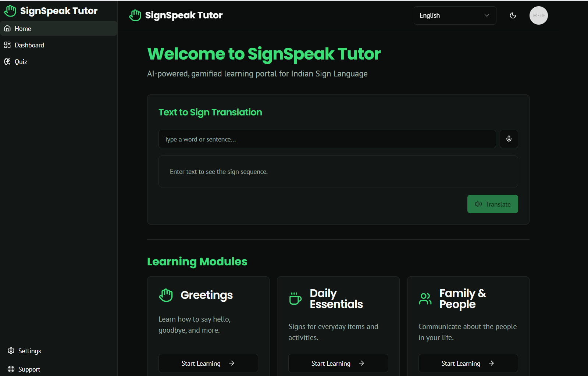This screenshot has height=376, width=588.
Task: Click the sidebar SignSpeak Tutor hand logo
Action: click(10, 11)
